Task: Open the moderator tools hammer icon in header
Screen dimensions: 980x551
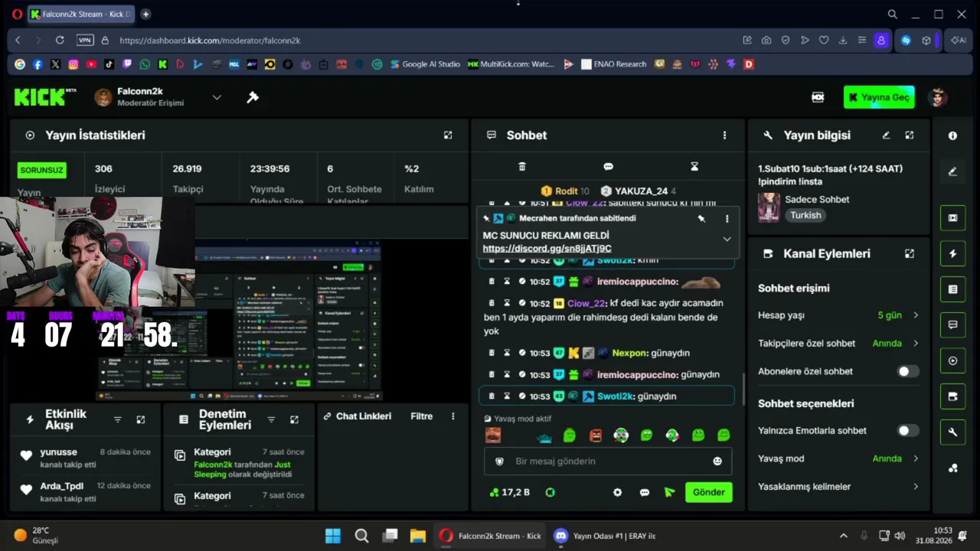Action: (253, 97)
